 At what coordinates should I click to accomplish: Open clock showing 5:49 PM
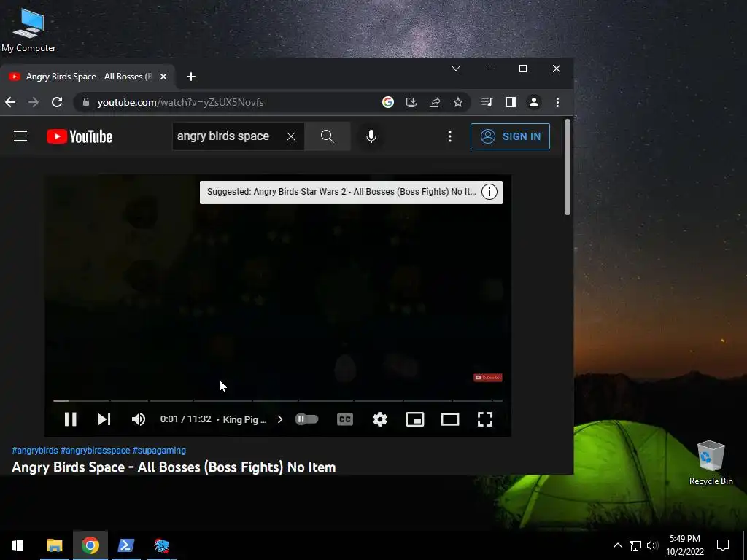coord(685,545)
